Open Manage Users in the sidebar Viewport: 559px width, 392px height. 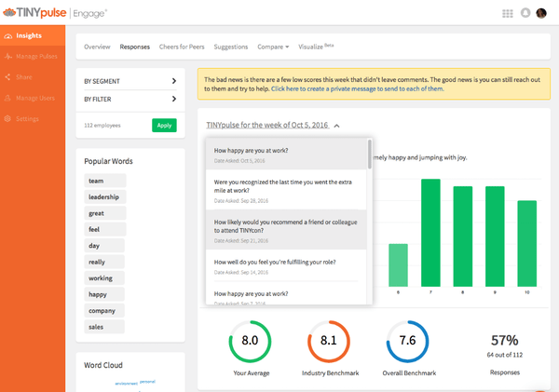click(x=33, y=98)
